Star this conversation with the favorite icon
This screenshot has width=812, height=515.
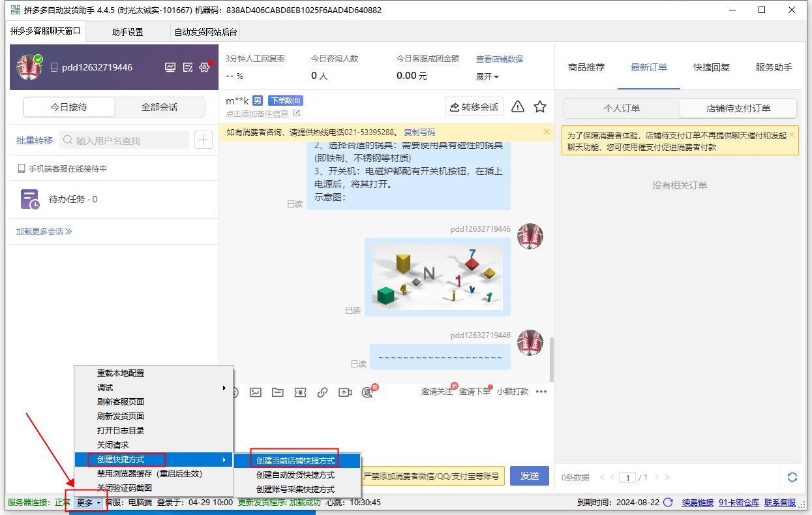pos(540,106)
